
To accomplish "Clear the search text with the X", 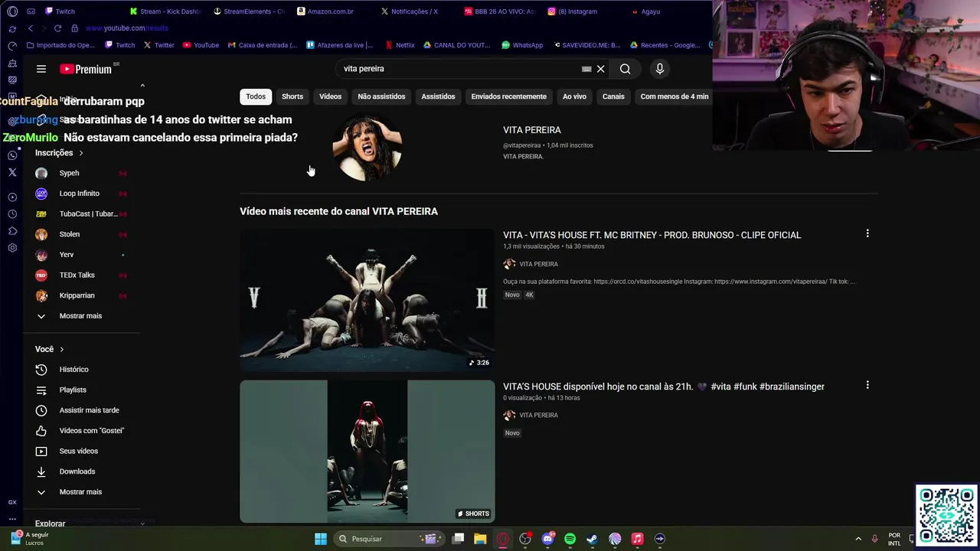I will point(601,69).
